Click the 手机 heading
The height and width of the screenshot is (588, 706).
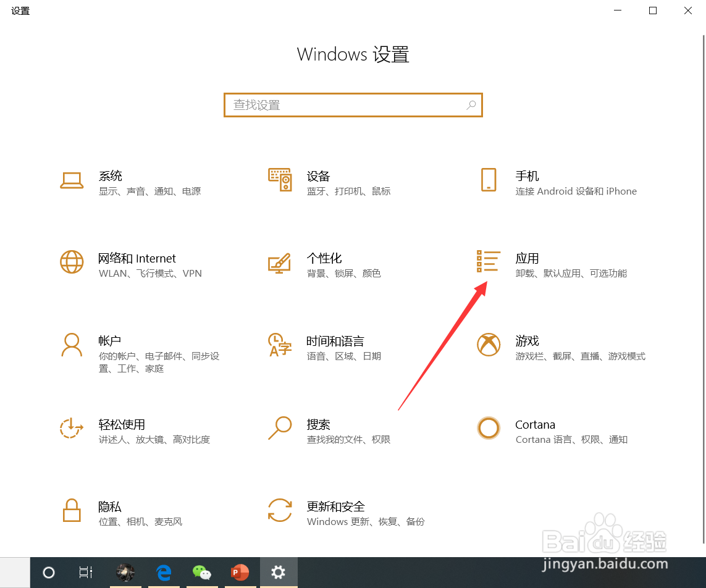coord(527,175)
